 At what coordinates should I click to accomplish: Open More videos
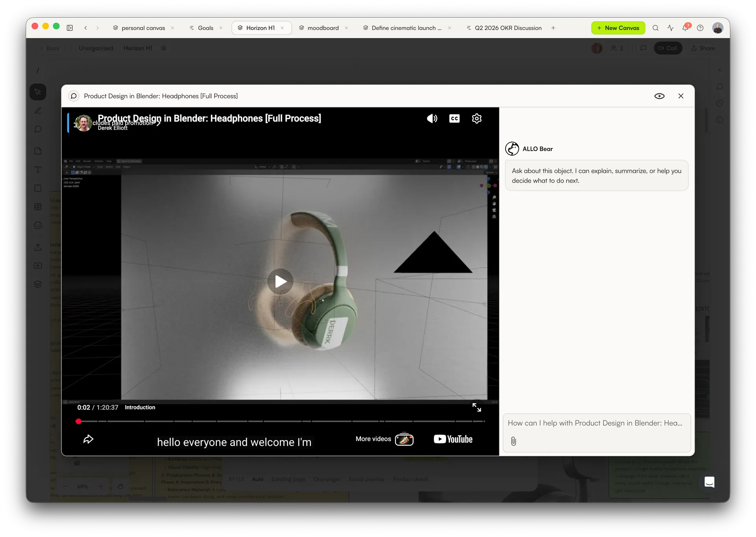click(x=384, y=439)
